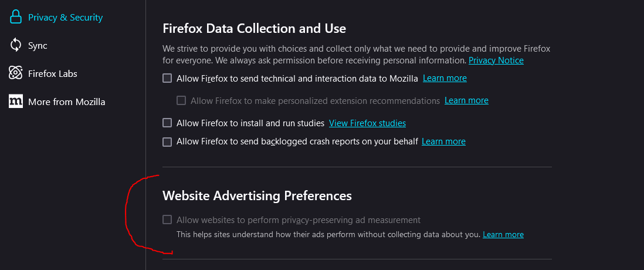
Task: Select the Firefox Labs text in sidebar
Action: pos(52,74)
